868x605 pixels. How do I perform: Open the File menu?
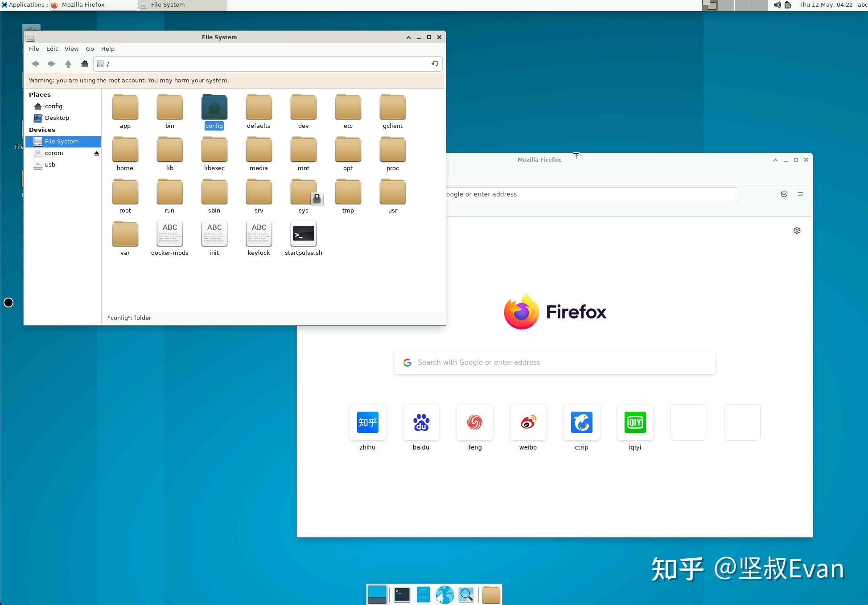34,49
